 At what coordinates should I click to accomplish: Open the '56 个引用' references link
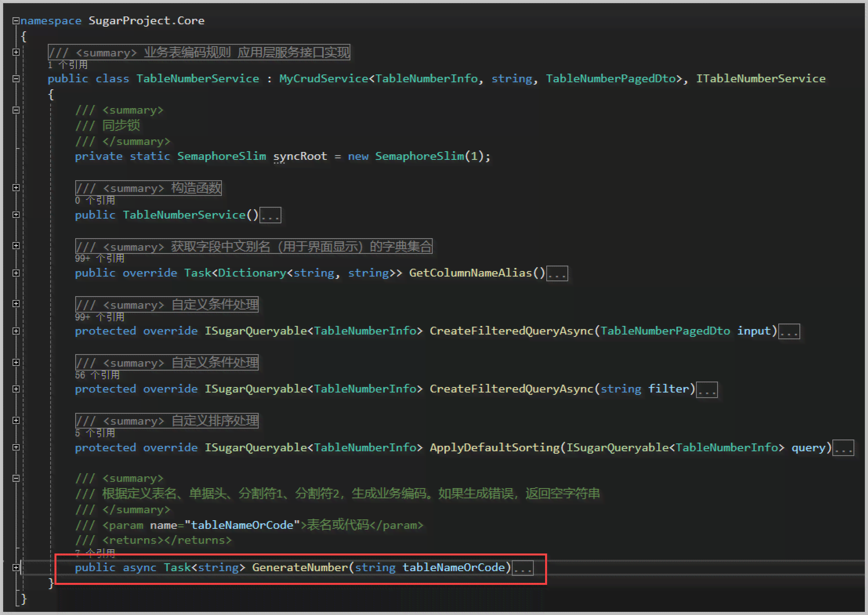[x=97, y=375]
